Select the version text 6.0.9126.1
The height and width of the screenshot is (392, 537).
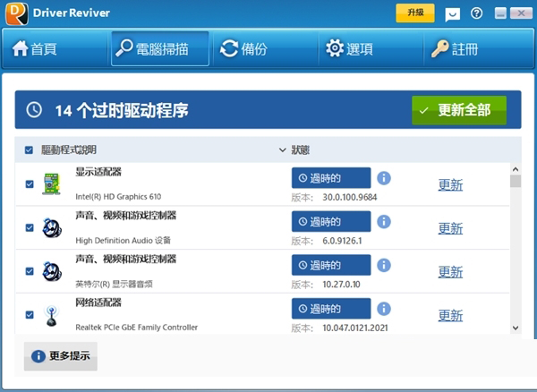click(342, 241)
